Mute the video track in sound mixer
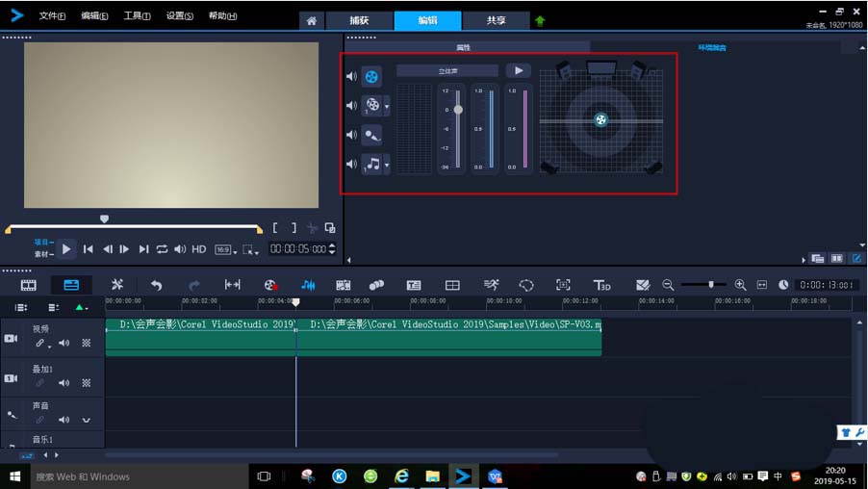The height and width of the screenshot is (489, 868). click(351, 77)
